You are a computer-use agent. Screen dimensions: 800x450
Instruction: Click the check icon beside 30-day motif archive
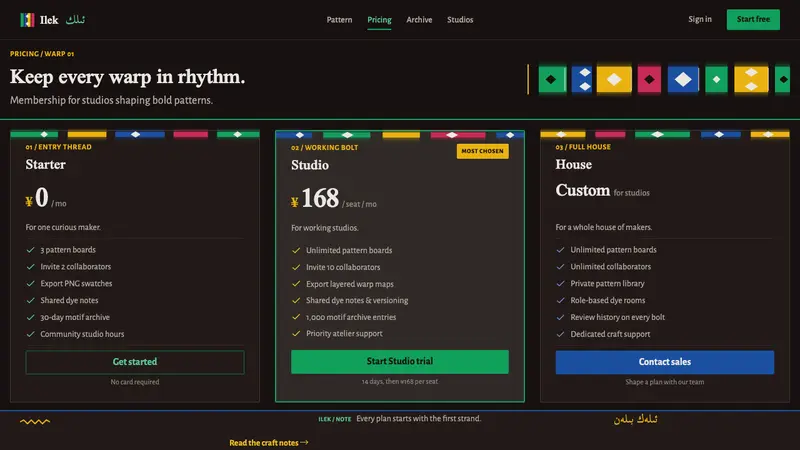(x=31, y=317)
